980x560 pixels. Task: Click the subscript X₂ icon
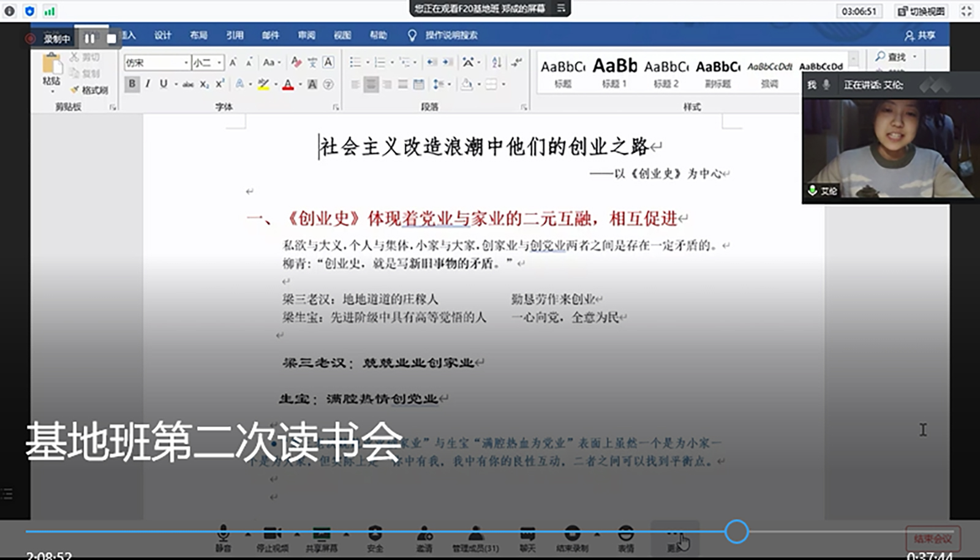pyautogui.click(x=204, y=84)
